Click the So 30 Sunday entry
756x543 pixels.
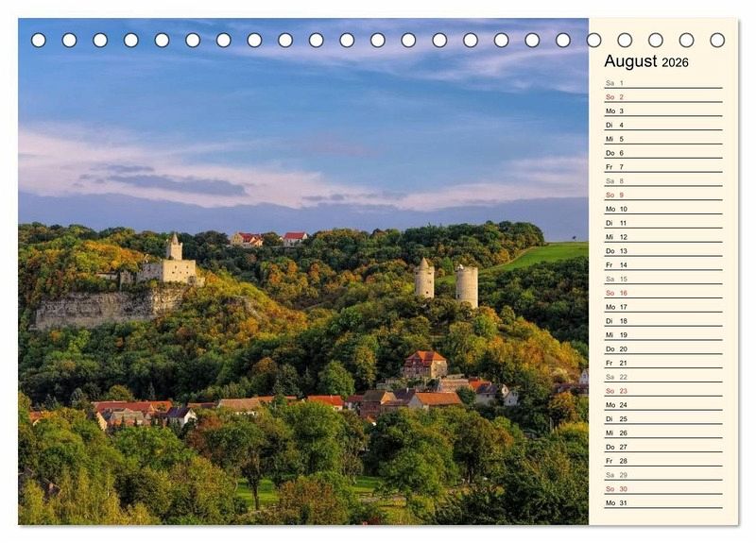point(662,488)
